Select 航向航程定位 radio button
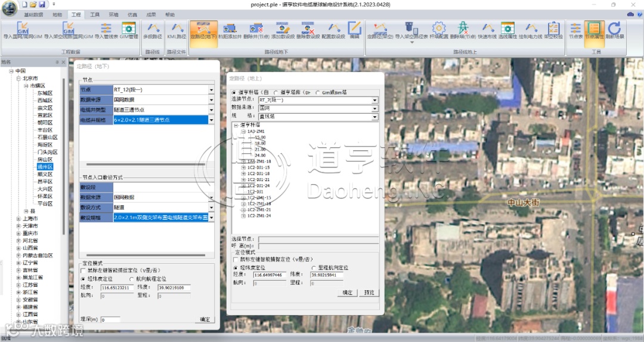Viewport: 644px width, 342px height. (x=132, y=279)
